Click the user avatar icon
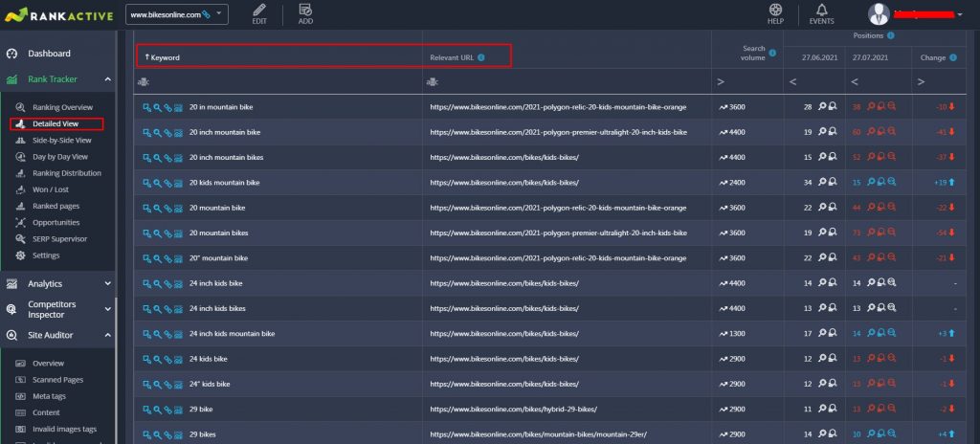The image size is (980, 444). pos(879,13)
